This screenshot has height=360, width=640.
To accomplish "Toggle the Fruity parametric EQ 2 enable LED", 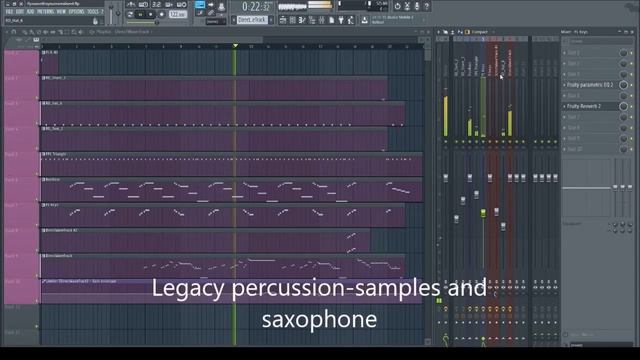I will [631, 85].
